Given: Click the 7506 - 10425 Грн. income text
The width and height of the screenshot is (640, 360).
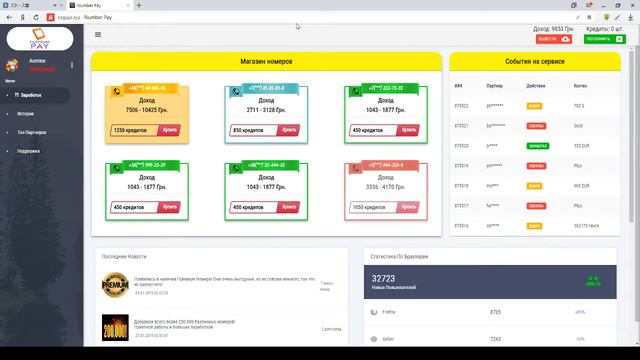Looking at the screenshot, I should point(147,110).
